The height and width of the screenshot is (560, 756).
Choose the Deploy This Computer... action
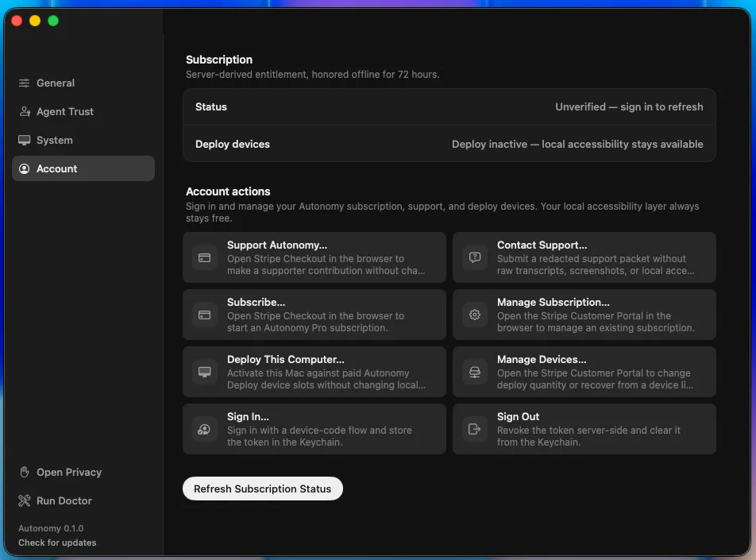coord(314,372)
